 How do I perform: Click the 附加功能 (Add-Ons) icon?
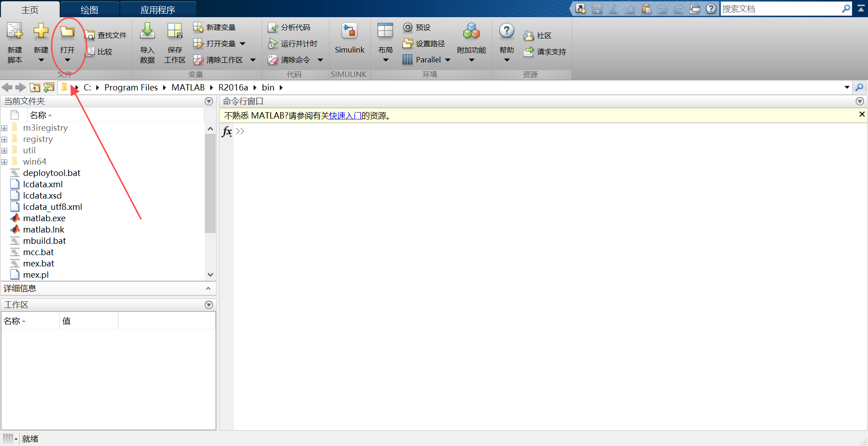coord(472,31)
